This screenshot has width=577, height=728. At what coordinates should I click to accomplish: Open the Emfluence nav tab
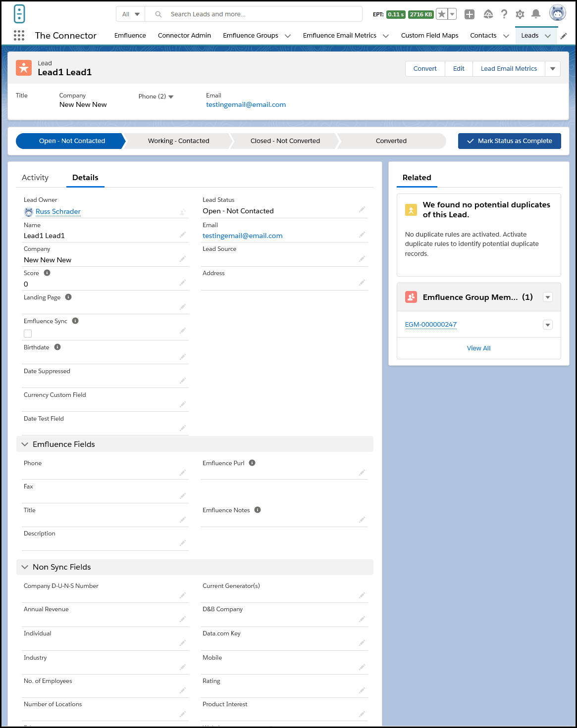tap(130, 36)
